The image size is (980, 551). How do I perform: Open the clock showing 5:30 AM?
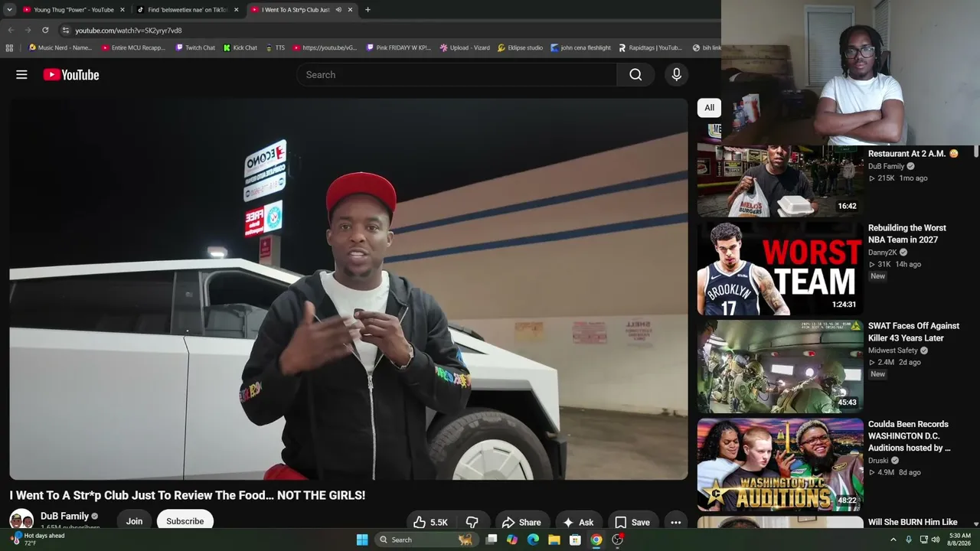pyautogui.click(x=959, y=540)
